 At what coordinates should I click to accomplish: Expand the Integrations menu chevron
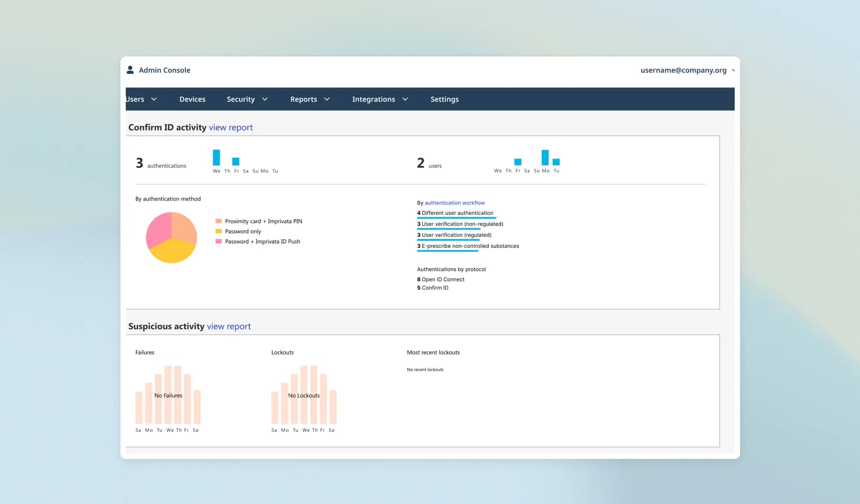click(x=405, y=99)
